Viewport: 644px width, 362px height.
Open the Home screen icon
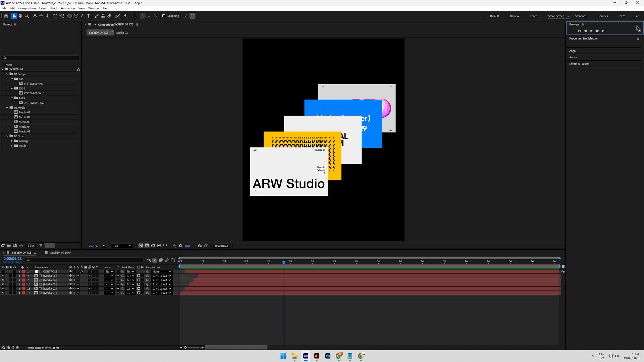(x=6, y=16)
